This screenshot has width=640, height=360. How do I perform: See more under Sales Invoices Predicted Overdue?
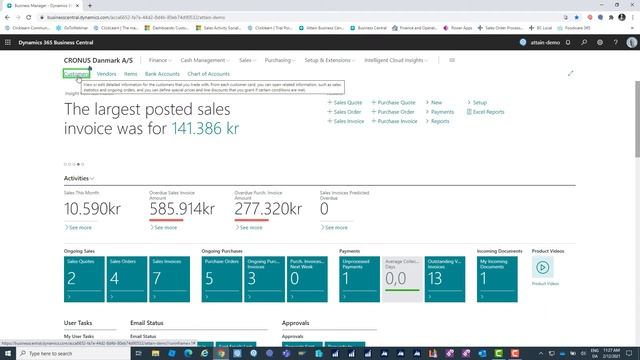tap(334, 227)
